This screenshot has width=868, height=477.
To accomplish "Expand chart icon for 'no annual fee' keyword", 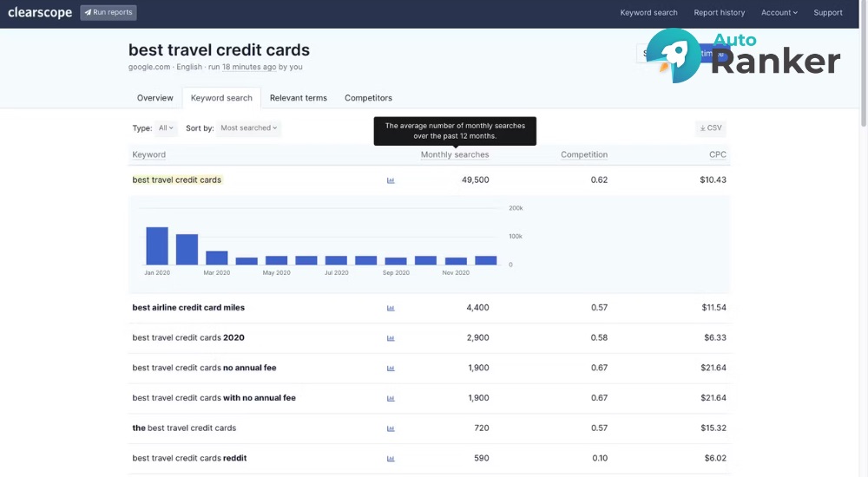I will [x=391, y=368].
